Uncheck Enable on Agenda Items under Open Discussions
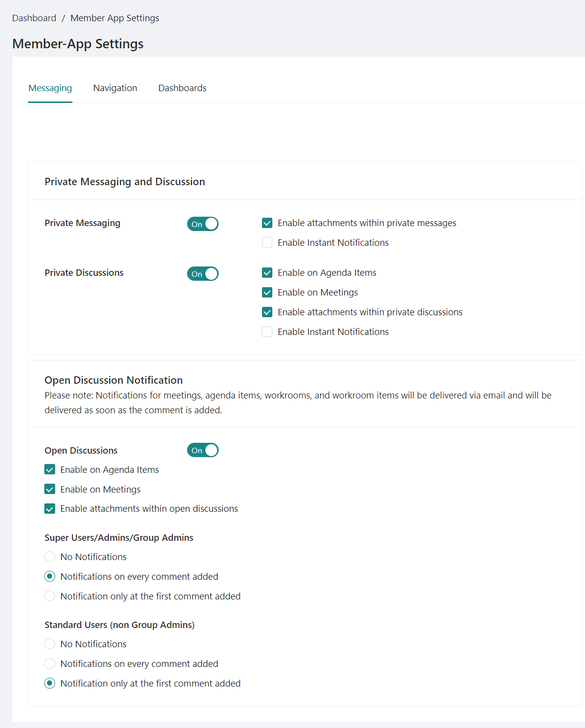The image size is (585, 728). point(50,469)
